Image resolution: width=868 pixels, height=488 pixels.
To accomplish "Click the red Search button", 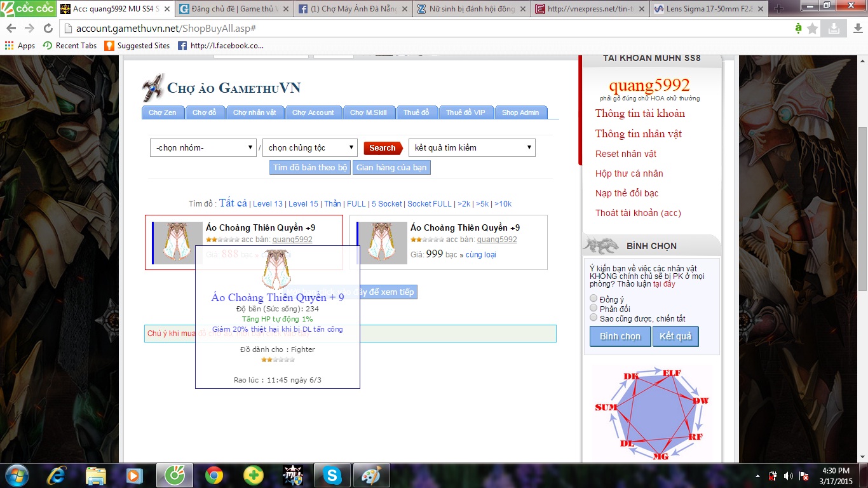I will (x=383, y=148).
